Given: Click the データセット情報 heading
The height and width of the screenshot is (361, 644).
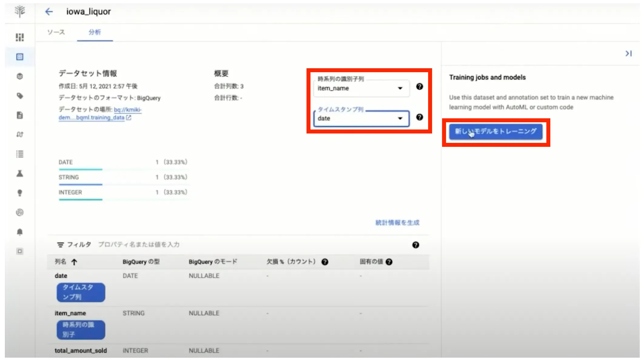Looking at the screenshot, I should coord(88,73).
